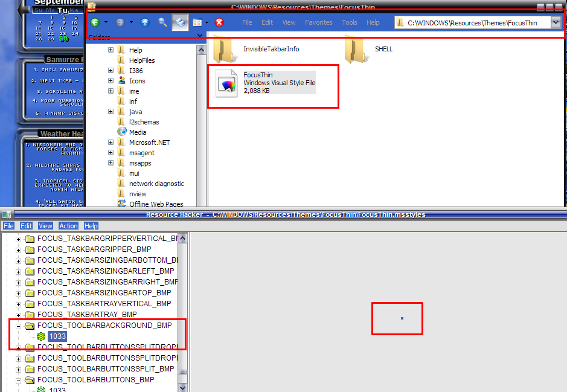Click the address bar path field
Viewport: 567px width, 392px height.
(x=472, y=23)
